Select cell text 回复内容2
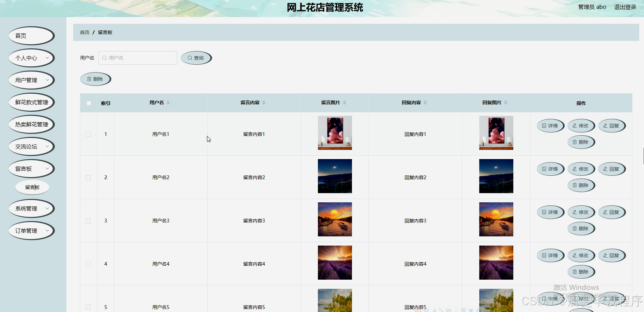Viewport: 644px width, 312px height. tap(415, 177)
